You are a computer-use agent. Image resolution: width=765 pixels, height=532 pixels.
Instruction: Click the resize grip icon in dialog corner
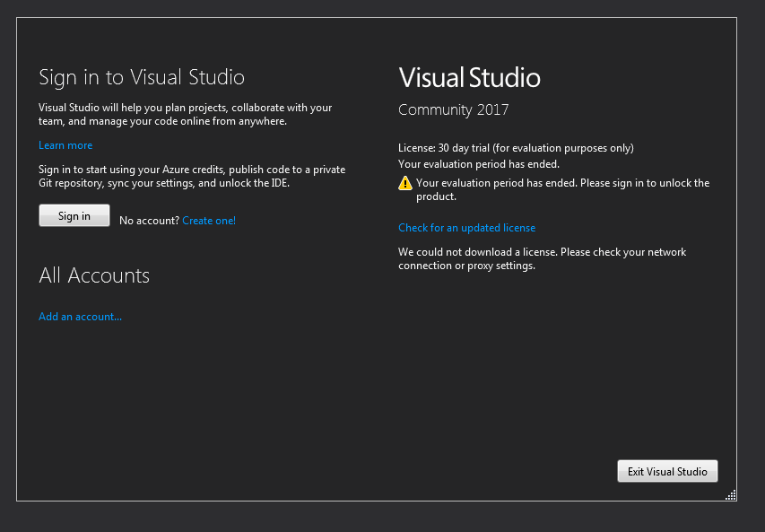click(x=730, y=495)
